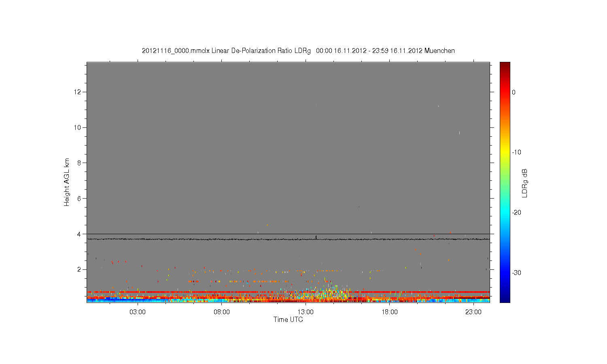Click the colorbar value 0 label
The image size is (607, 364).
coord(514,92)
